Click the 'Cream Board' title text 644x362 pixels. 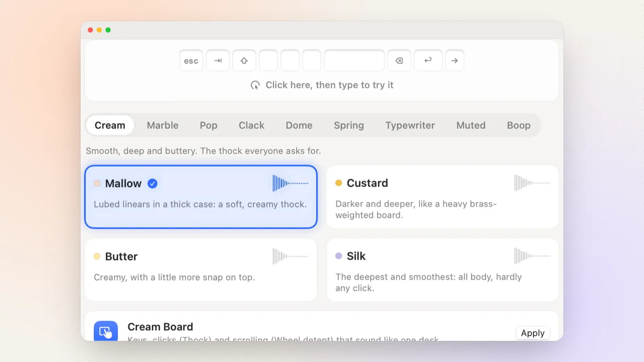point(160,327)
